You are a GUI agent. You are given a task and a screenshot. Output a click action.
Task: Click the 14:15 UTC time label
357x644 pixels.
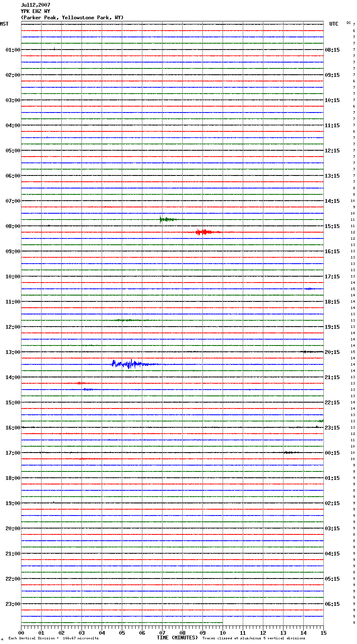click(x=332, y=201)
